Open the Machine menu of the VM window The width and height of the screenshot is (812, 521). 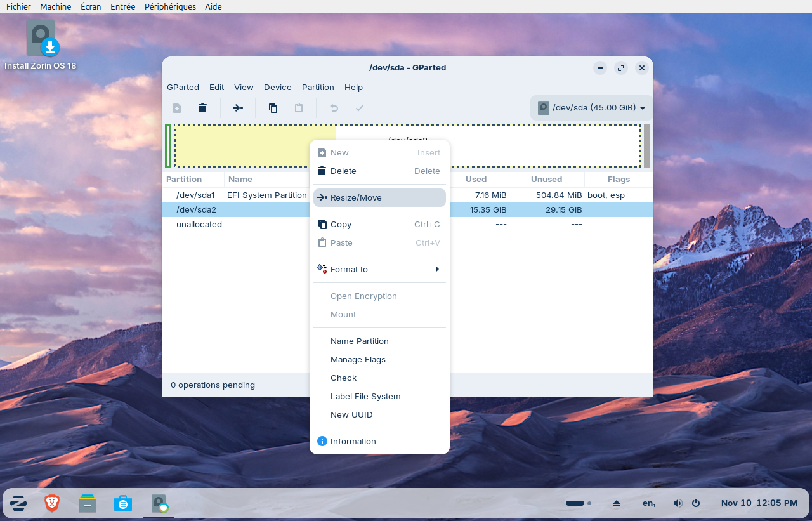pyautogui.click(x=55, y=6)
